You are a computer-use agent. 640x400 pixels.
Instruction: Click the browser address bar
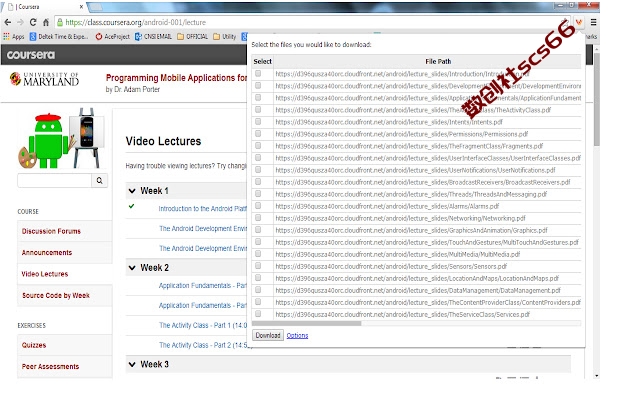pyautogui.click(x=312, y=22)
